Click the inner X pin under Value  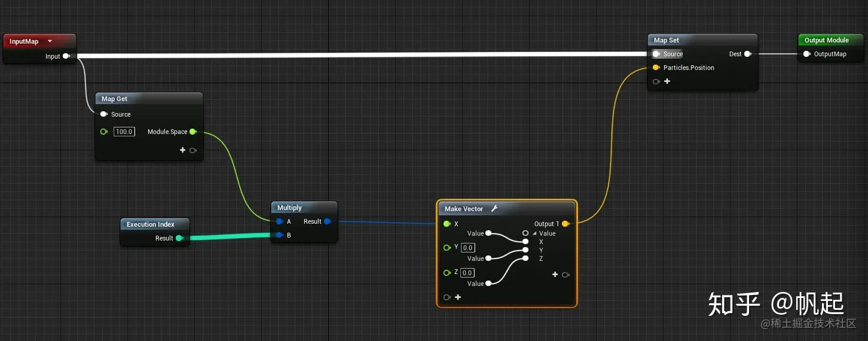click(525, 242)
